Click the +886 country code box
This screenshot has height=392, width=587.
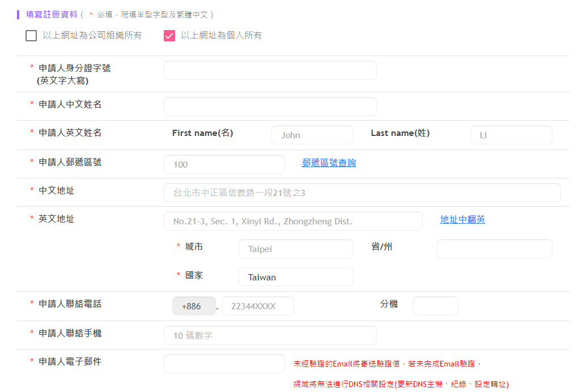(x=194, y=306)
